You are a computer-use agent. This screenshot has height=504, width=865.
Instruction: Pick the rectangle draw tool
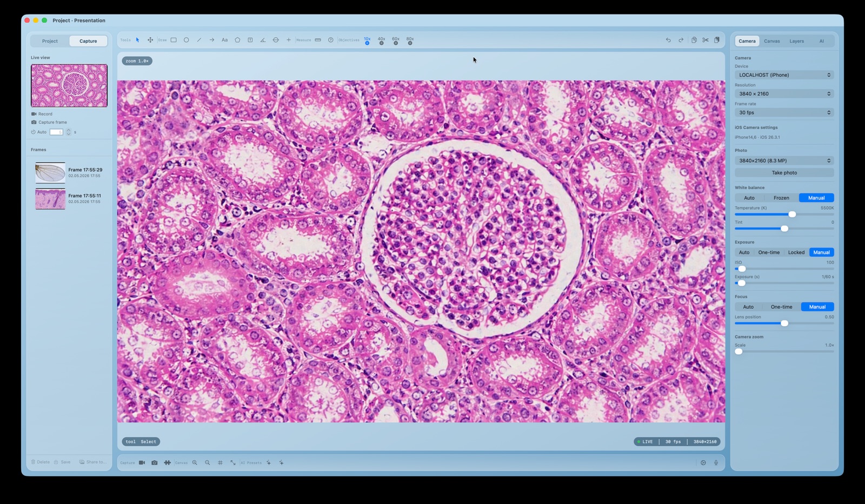coord(174,40)
